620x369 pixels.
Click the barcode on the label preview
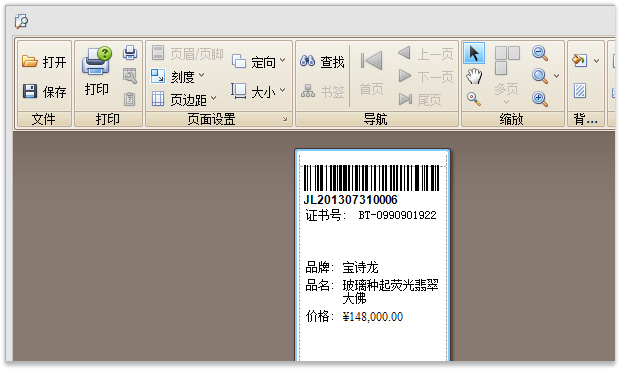[371, 178]
